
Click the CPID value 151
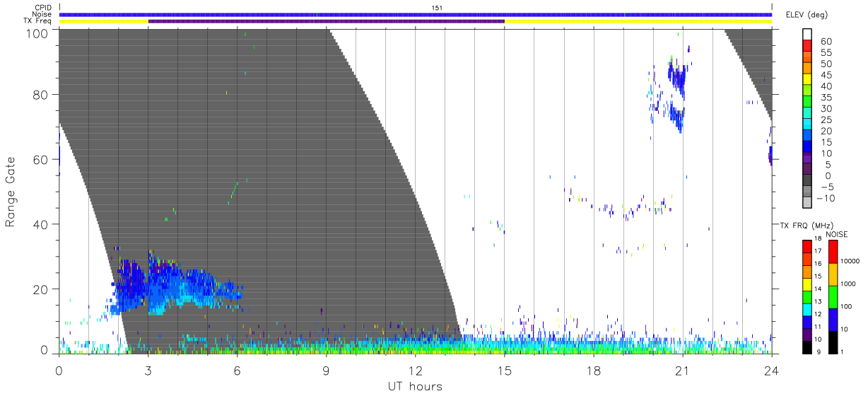(437, 8)
